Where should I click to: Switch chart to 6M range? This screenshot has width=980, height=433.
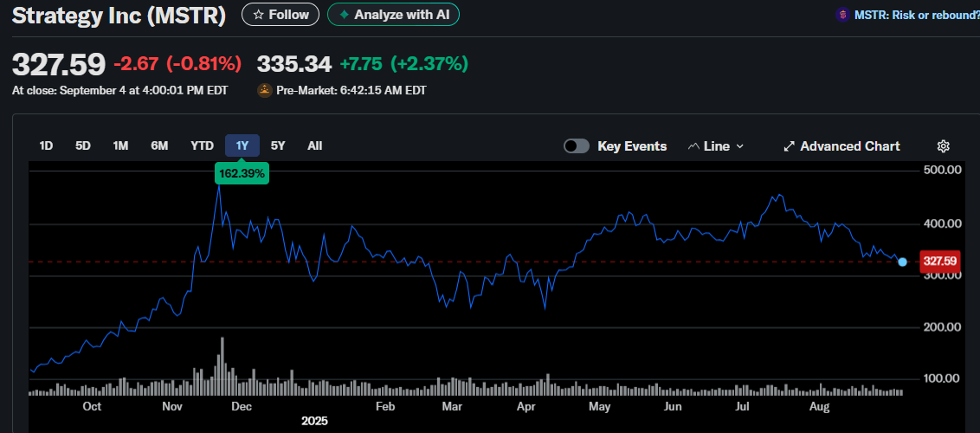pos(159,146)
